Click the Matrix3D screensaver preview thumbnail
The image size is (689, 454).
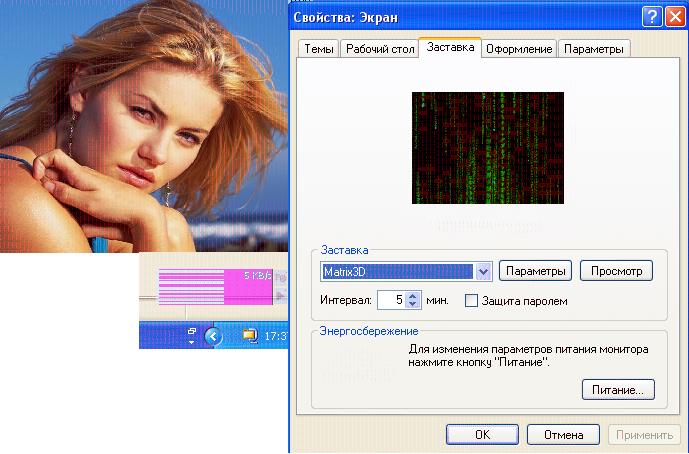[x=488, y=148]
